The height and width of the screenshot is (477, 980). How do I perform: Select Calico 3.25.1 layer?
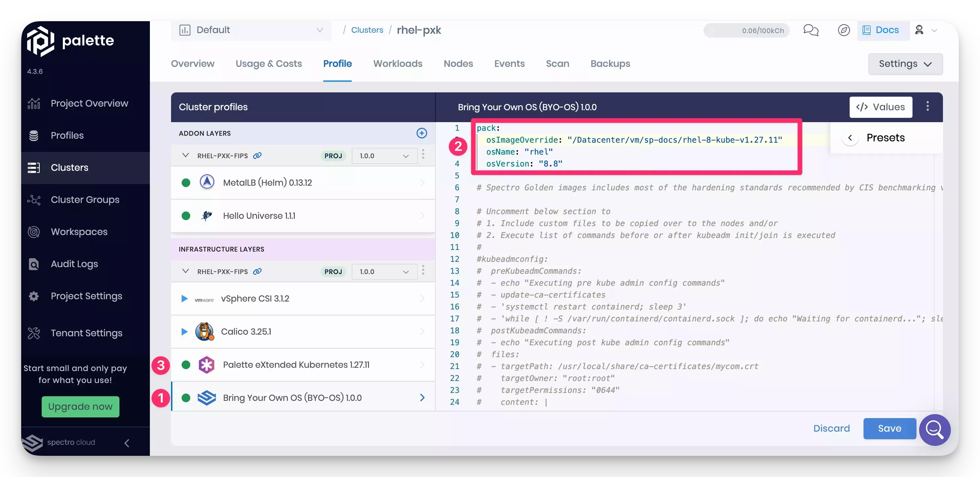[303, 332]
